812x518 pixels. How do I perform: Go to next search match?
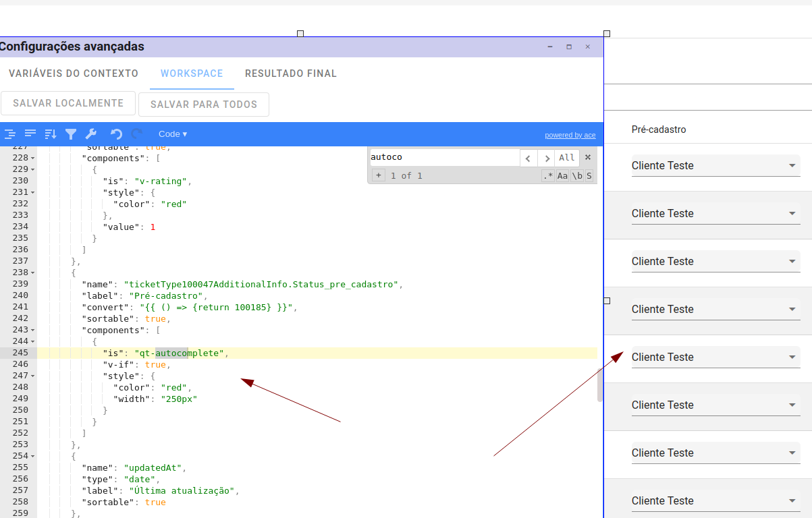546,158
